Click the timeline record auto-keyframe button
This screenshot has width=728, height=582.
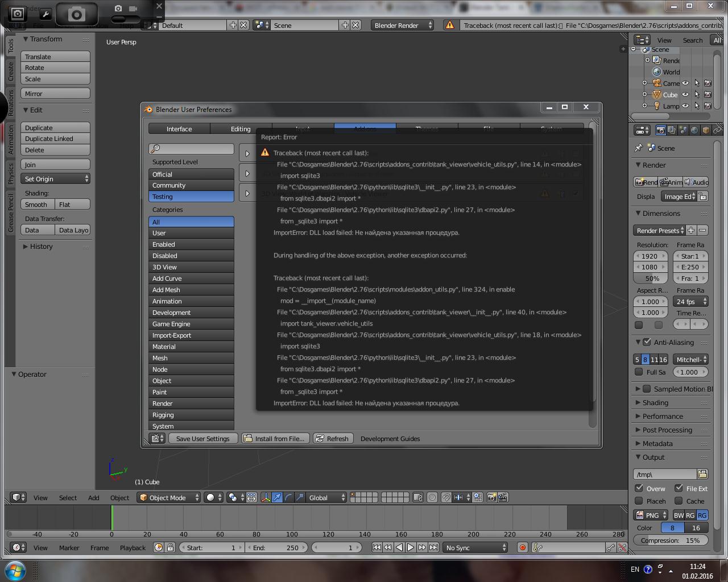point(522,547)
